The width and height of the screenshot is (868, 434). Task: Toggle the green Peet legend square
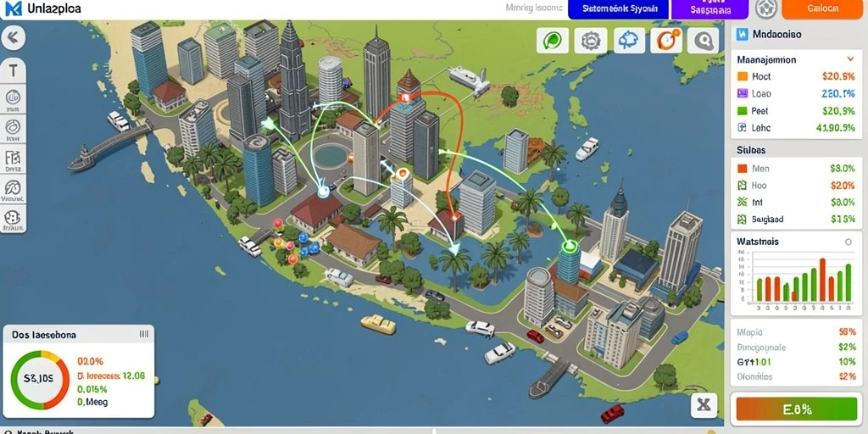[743, 111]
